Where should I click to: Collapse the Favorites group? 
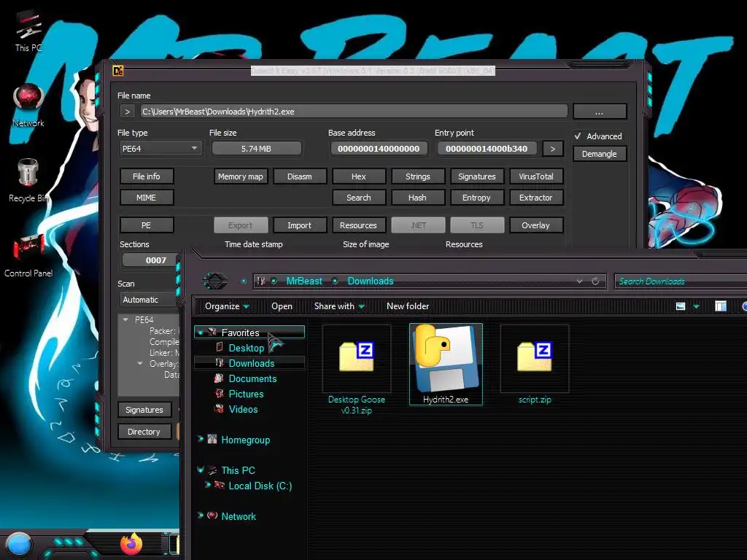(201, 332)
